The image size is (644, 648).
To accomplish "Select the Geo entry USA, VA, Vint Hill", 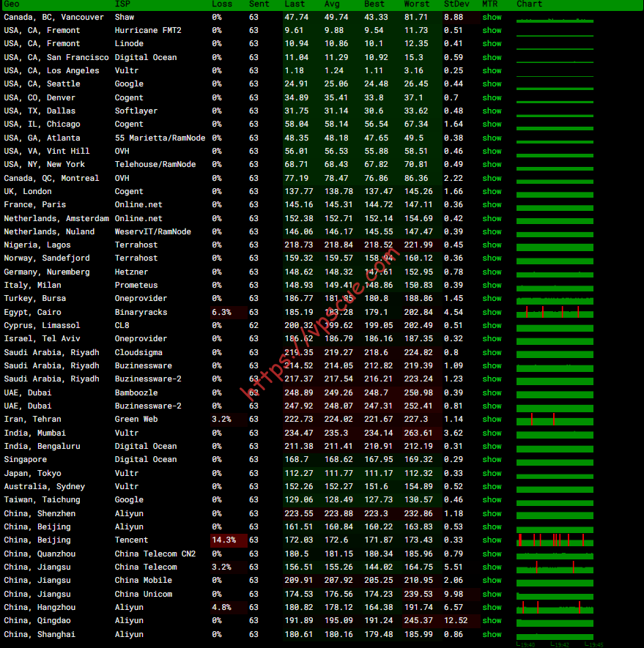I will point(47,152).
